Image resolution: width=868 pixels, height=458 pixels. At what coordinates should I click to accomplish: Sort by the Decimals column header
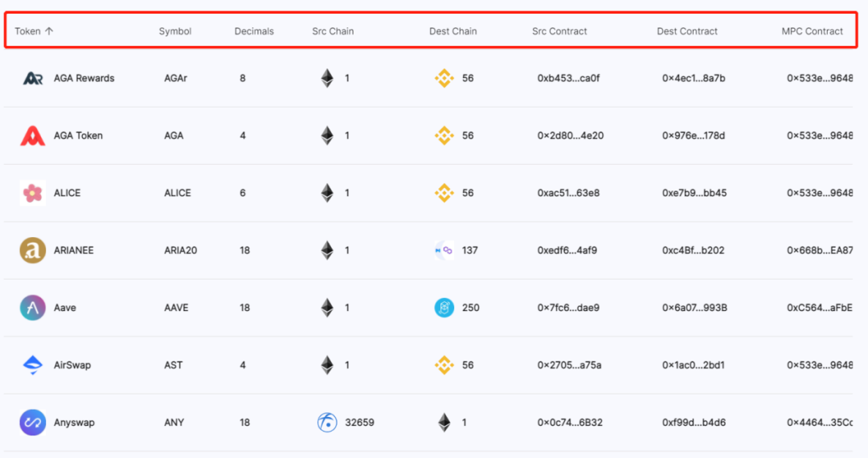click(x=254, y=31)
